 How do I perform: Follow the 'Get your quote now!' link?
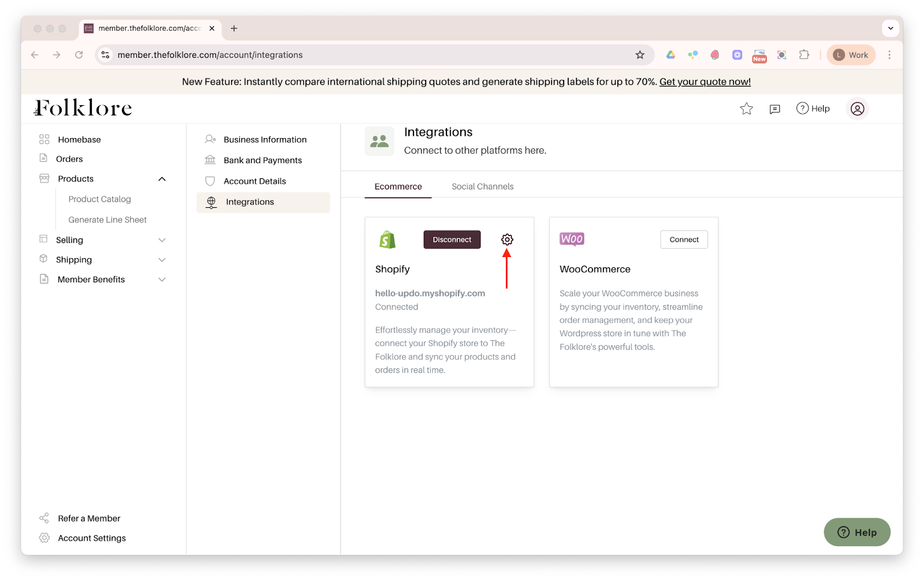tap(705, 82)
